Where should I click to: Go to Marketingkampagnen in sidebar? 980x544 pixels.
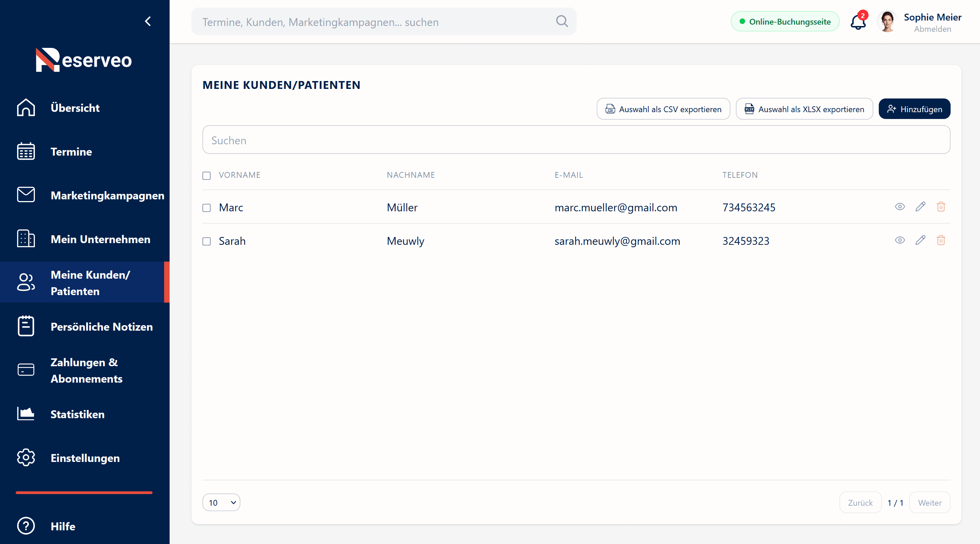(84, 195)
